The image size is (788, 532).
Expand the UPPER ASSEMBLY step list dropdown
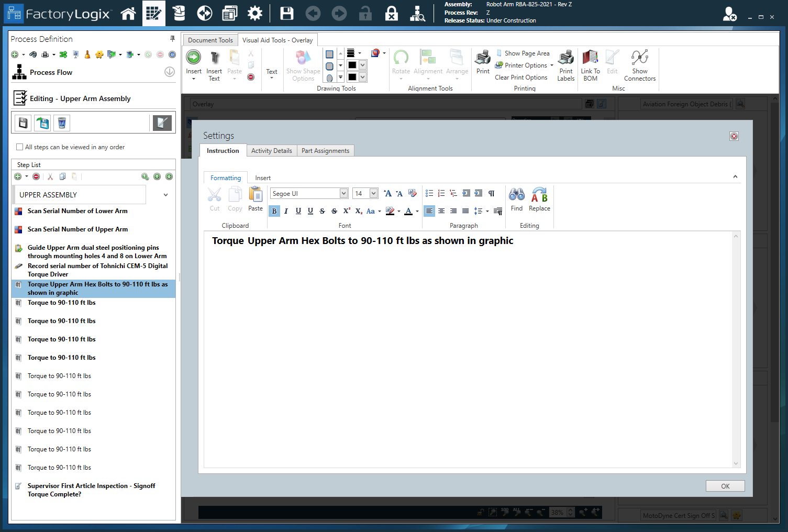pos(165,195)
